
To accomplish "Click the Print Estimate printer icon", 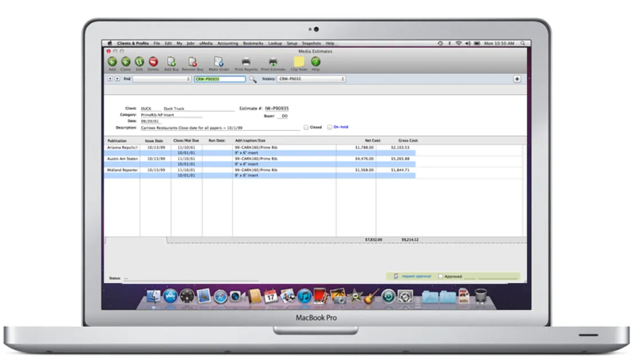I will click(273, 62).
